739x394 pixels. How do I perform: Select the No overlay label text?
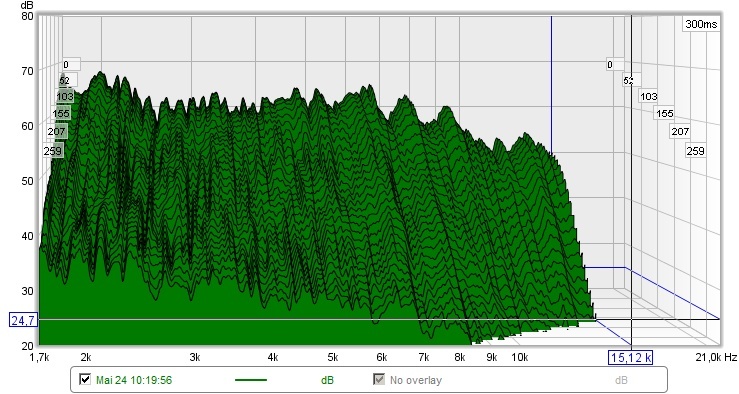coord(416,380)
